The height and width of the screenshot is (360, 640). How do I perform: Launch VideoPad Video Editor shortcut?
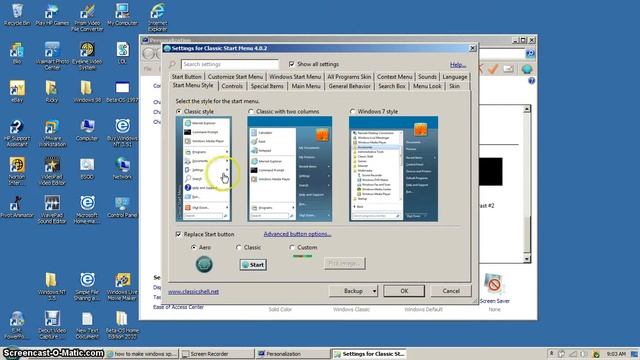pyautogui.click(x=52, y=171)
